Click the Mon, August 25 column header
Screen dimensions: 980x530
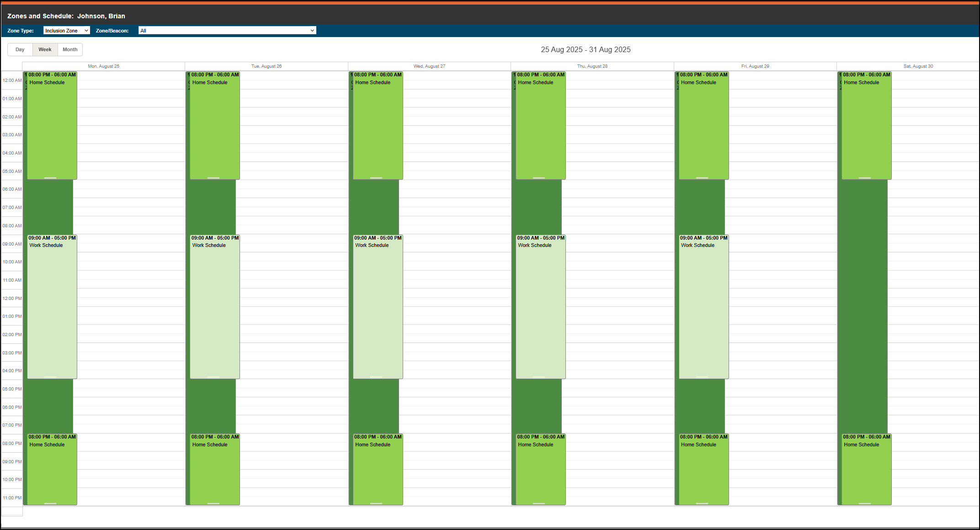click(103, 66)
